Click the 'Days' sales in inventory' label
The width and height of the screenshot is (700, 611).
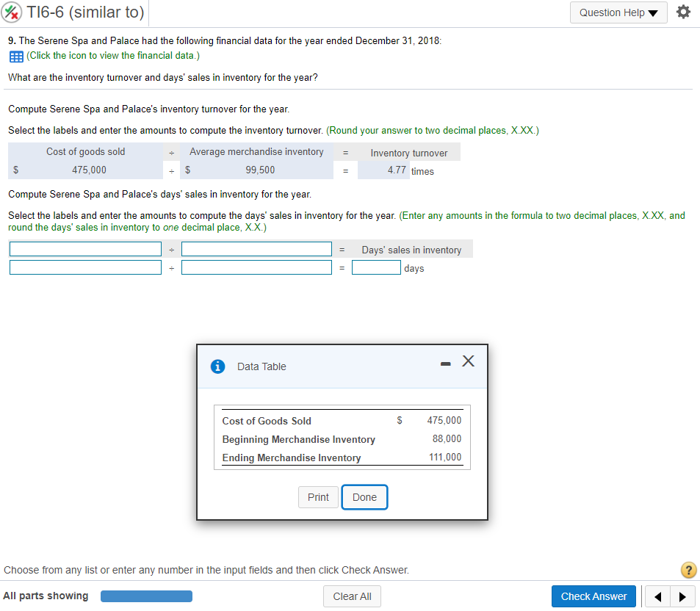click(x=411, y=250)
